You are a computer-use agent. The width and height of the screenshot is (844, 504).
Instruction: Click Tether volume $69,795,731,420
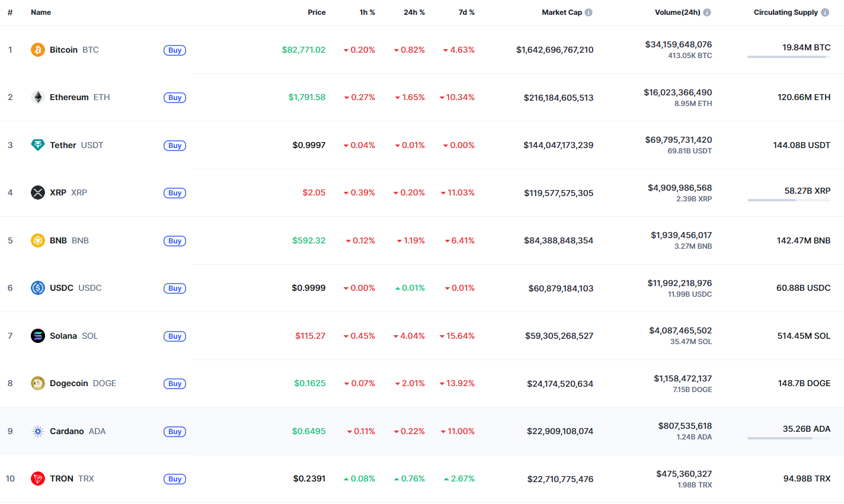(x=679, y=140)
